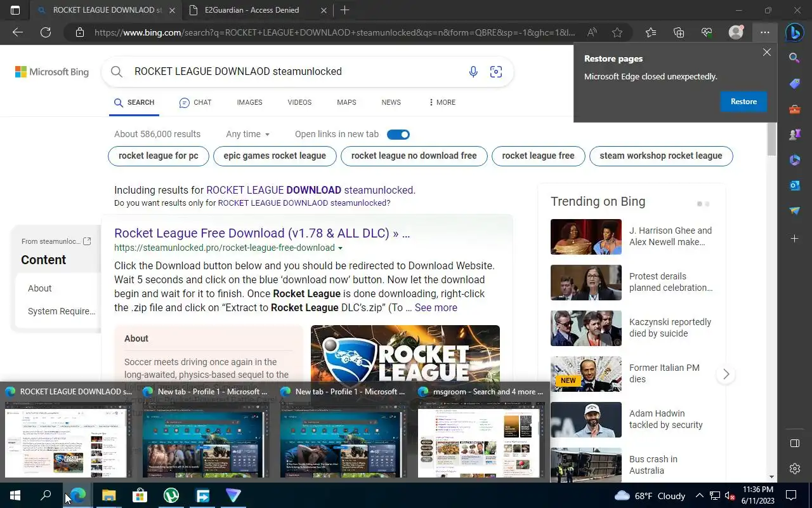
Task: Open the sidebar Outlook icon
Action: pos(795,185)
